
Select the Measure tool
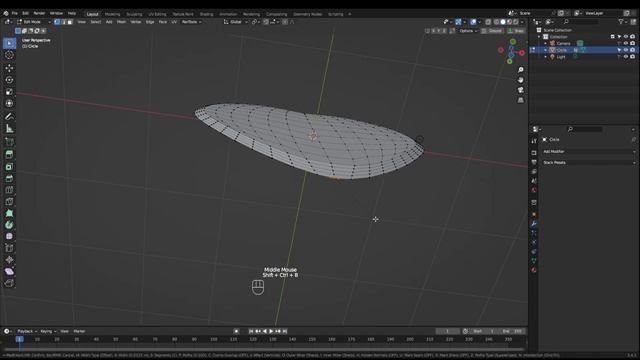tap(9, 129)
